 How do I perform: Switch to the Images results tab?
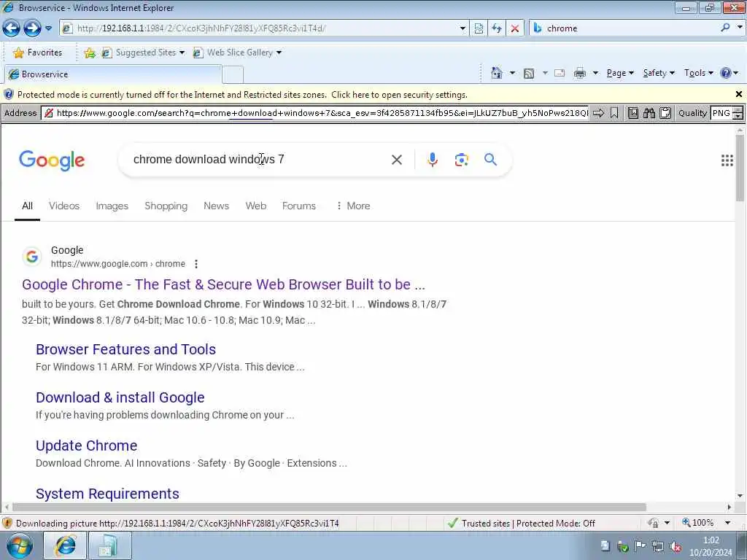(112, 206)
